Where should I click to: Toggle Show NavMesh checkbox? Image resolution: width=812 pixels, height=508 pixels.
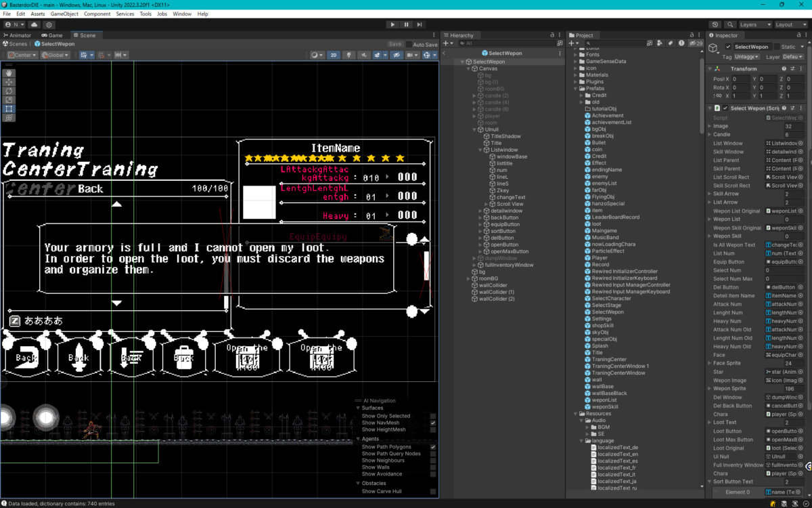433,423
